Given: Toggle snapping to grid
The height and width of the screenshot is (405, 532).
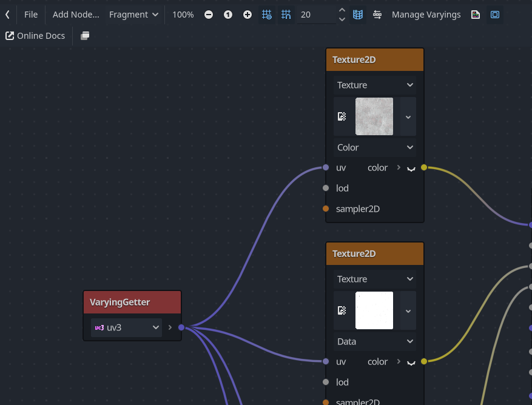Looking at the screenshot, I should [x=286, y=15].
